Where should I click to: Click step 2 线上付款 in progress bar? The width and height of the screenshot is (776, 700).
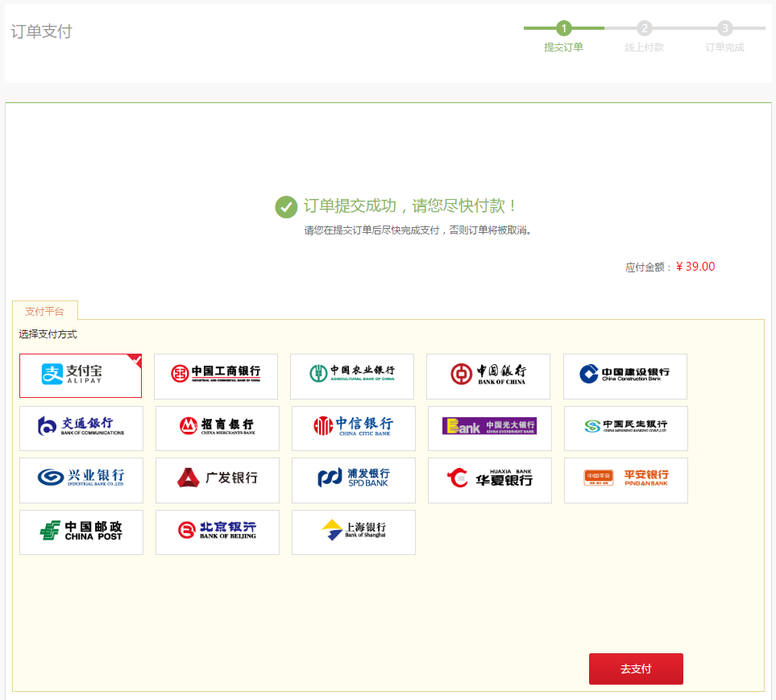click(644, 36)
